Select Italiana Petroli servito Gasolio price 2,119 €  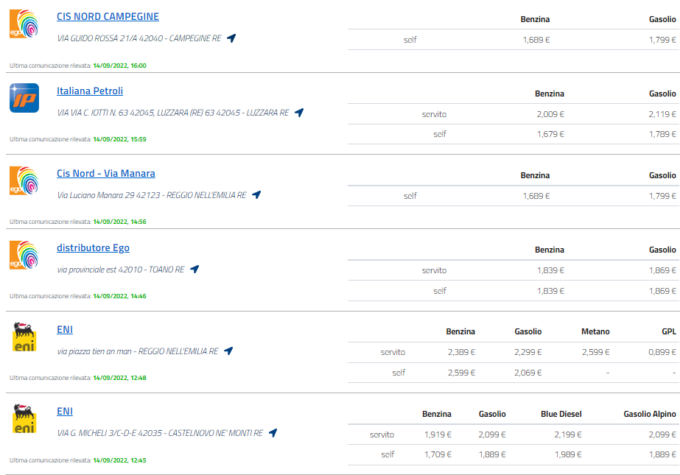point(662,114)
